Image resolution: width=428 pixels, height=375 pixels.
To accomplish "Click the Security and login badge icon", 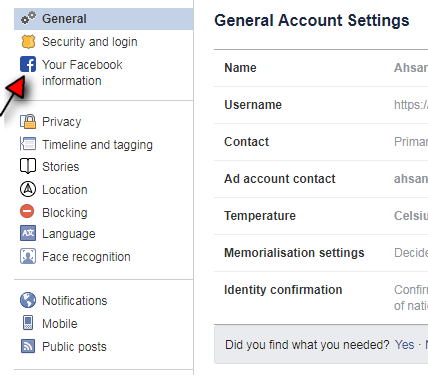I will [x=28, y=42].
